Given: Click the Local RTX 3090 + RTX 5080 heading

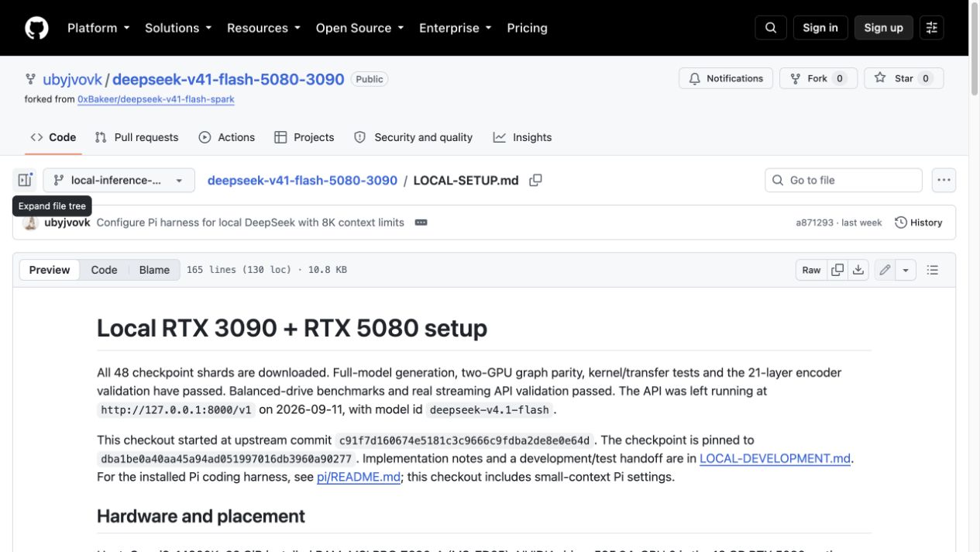Looking at the screenshot, I should click(x=292, y=328).
